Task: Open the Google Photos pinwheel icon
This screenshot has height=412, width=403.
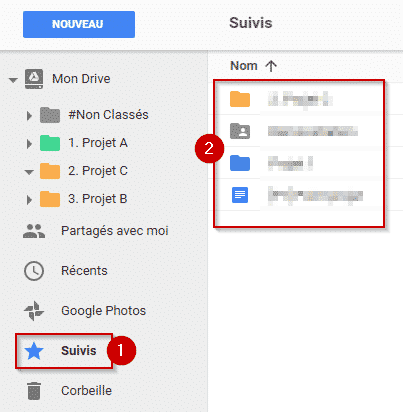Action: coord(34,311)
